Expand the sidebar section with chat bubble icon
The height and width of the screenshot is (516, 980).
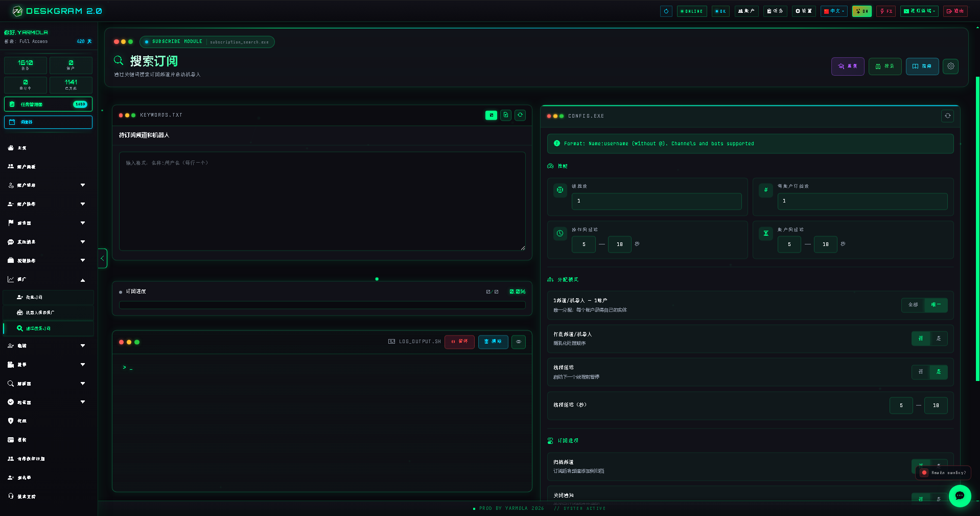coord(49,242)
